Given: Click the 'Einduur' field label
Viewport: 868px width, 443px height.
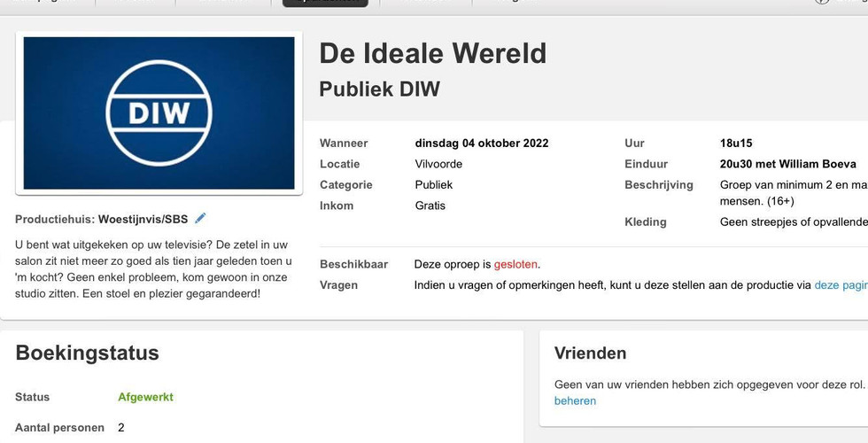Looking at the screenshot, I should tap(646, 164).
